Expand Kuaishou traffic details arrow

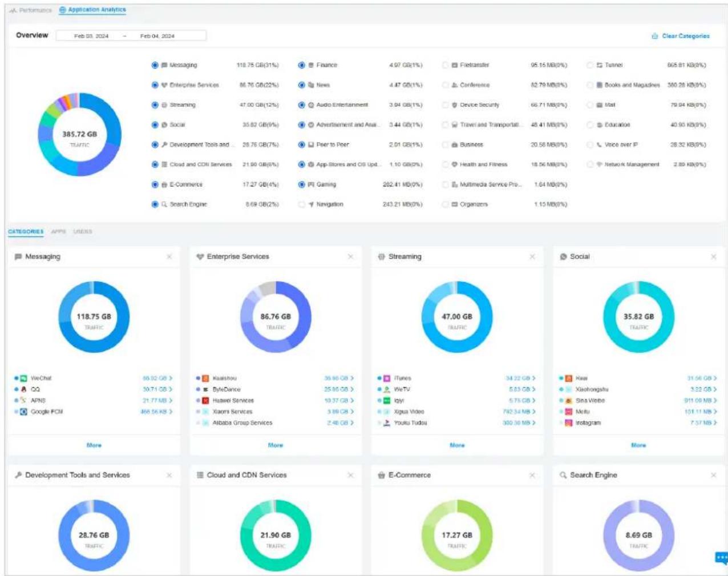(x=352, y=378)
